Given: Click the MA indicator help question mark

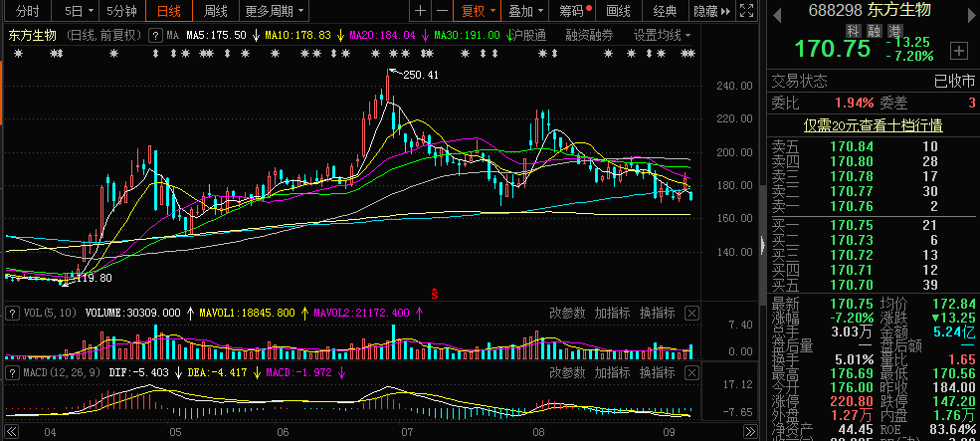Looking at the screenshot, I should point(156,35).
